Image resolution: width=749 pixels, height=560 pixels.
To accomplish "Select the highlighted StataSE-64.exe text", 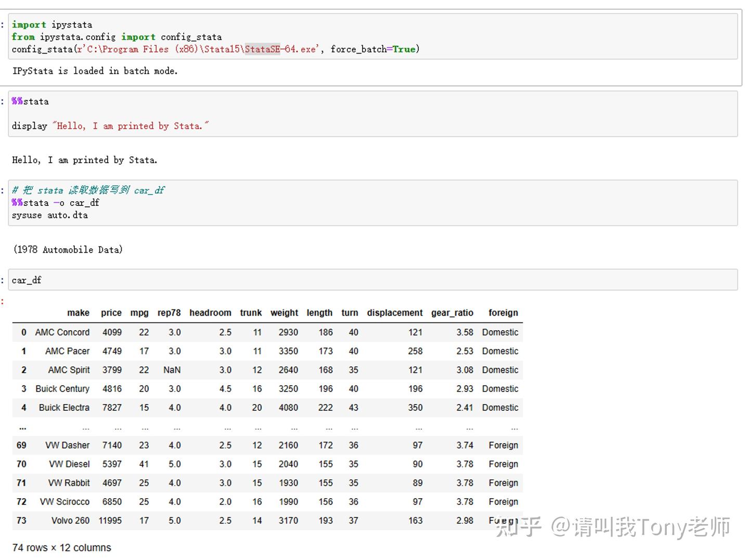I will point(262,49).
